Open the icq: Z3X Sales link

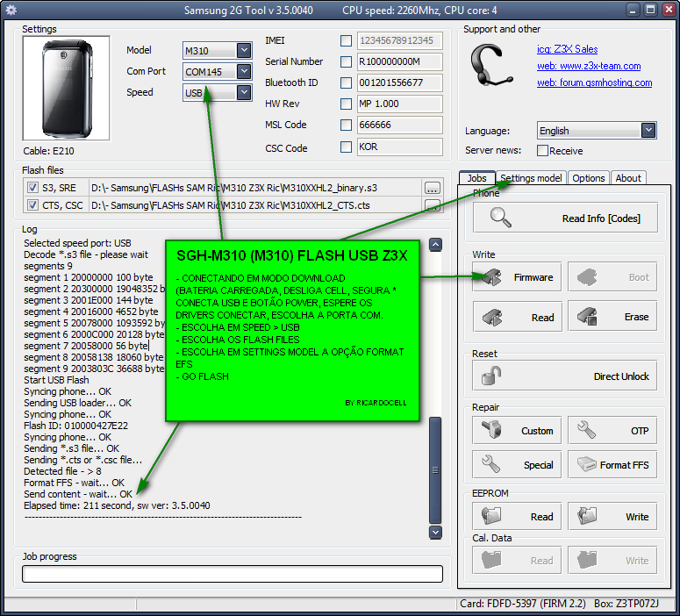coord(567,49)
